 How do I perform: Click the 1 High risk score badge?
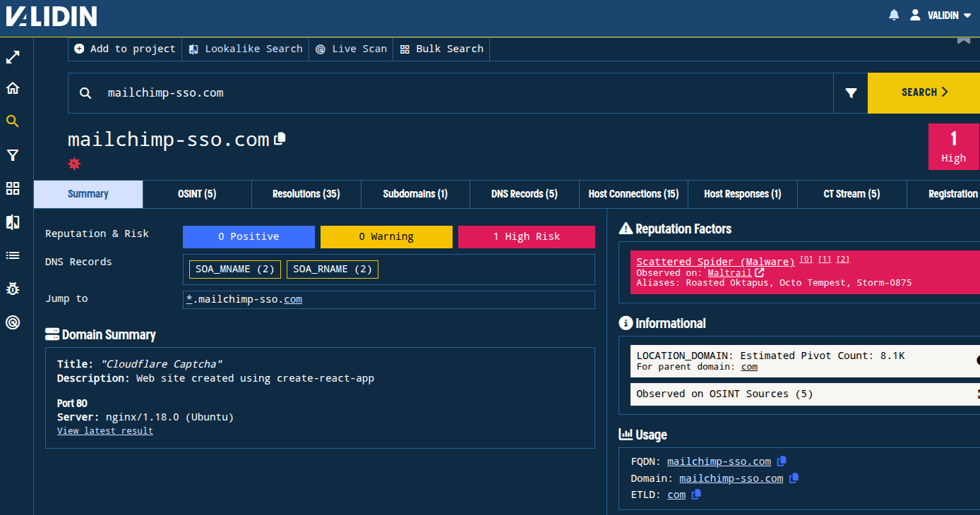953,147
